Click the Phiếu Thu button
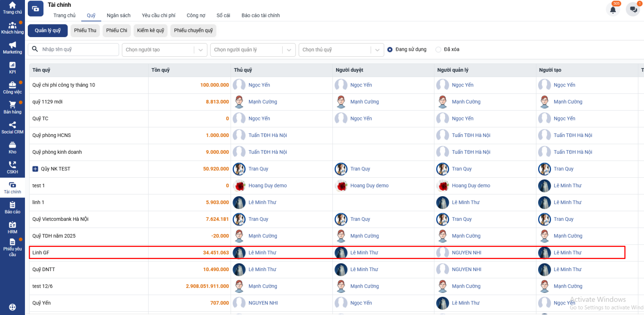The width and height of the screenshot is (644, 315). click(85, 31)
